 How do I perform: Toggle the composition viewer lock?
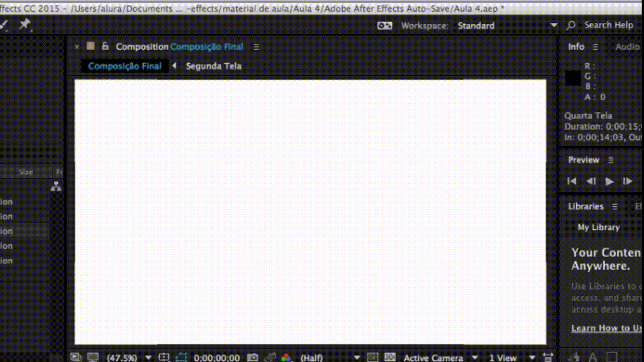click(105, 47)
